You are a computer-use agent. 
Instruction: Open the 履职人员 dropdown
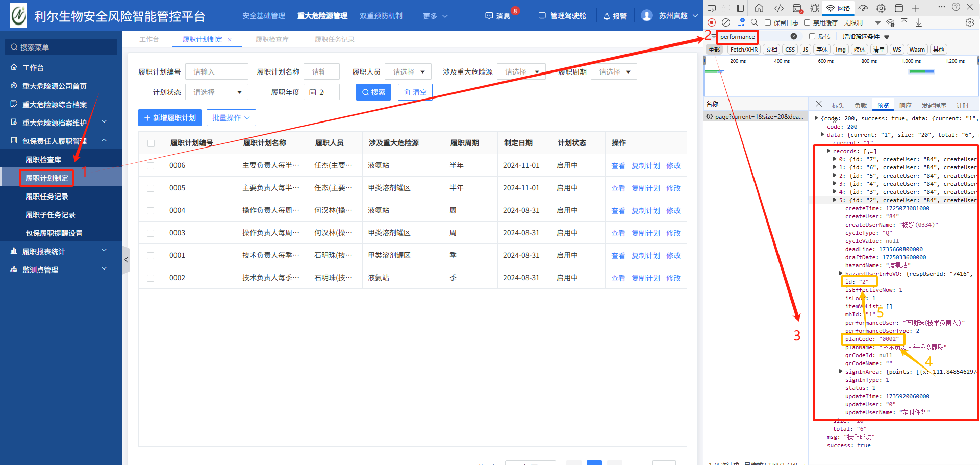coord(408,71)
